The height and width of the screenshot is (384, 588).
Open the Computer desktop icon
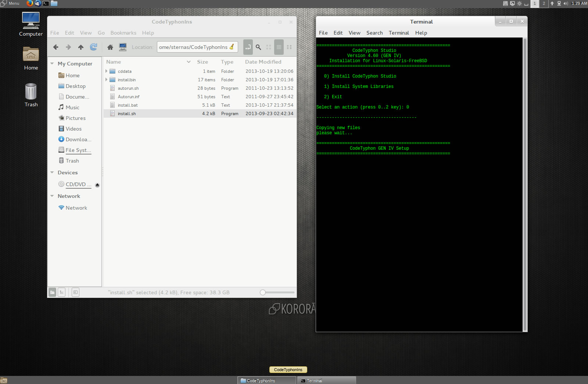[x=31, y=24]
